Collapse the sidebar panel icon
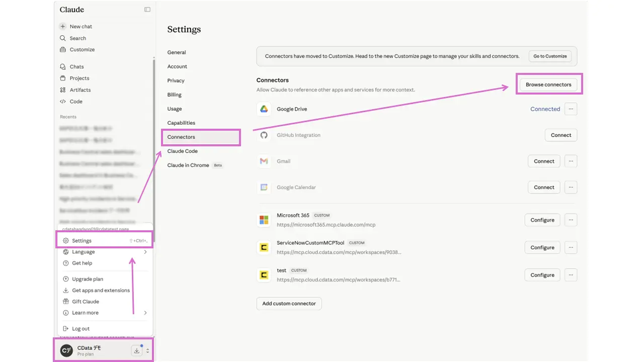Screen dimensions: 644x362 coord(147,10)
